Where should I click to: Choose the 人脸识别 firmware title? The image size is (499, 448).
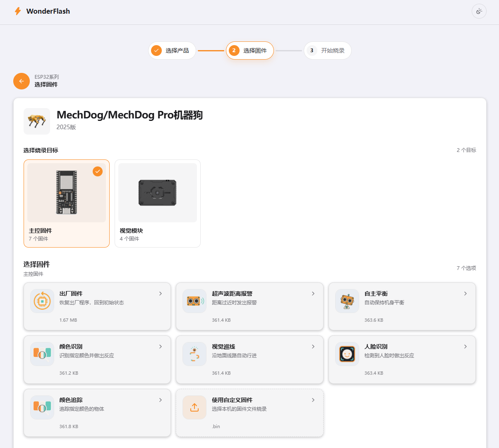(376, 347)
